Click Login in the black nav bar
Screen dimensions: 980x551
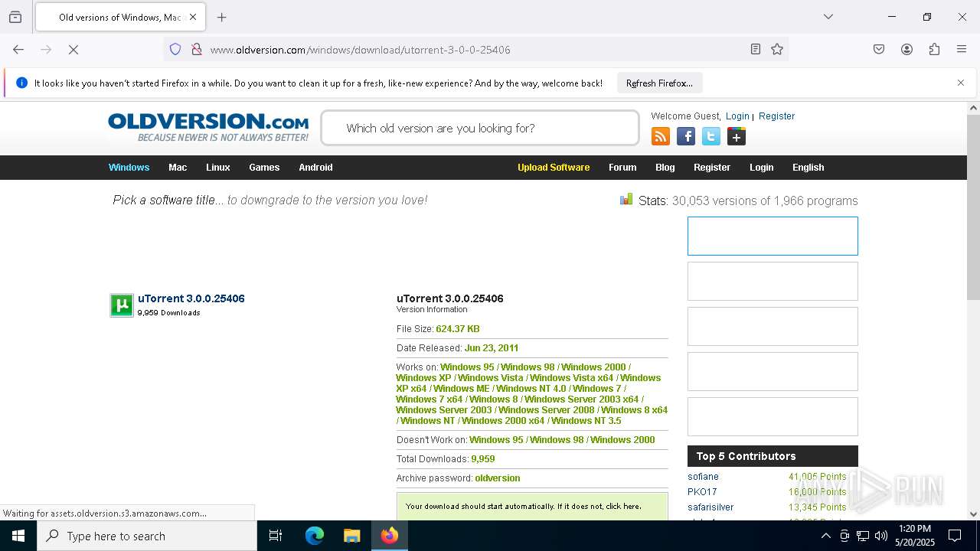761,168
